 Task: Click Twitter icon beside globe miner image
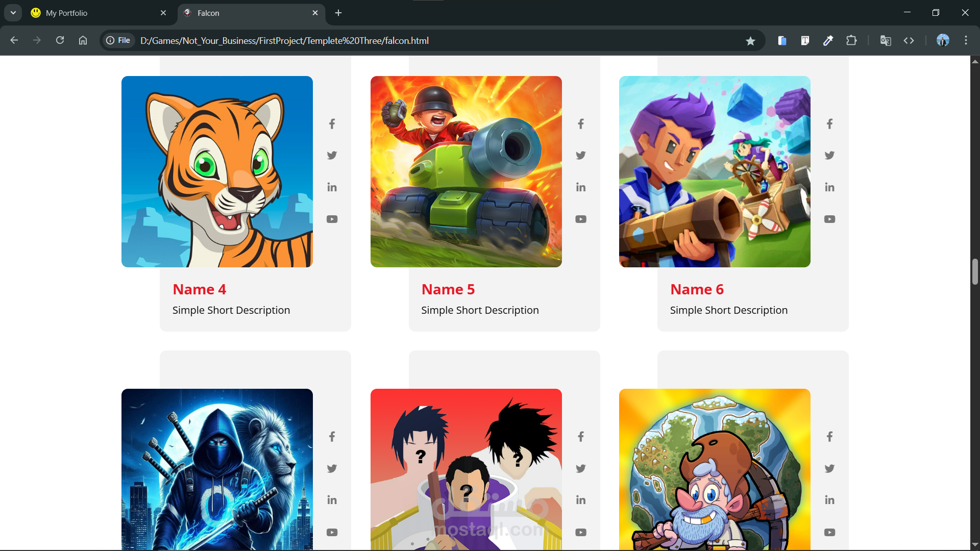(829, 469)
